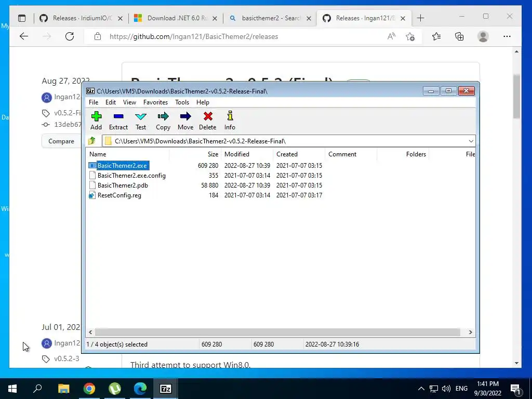This screenshot has height=399, width=532.
Task: Open the Favorites menu
Action: click(x=155, y=102)
